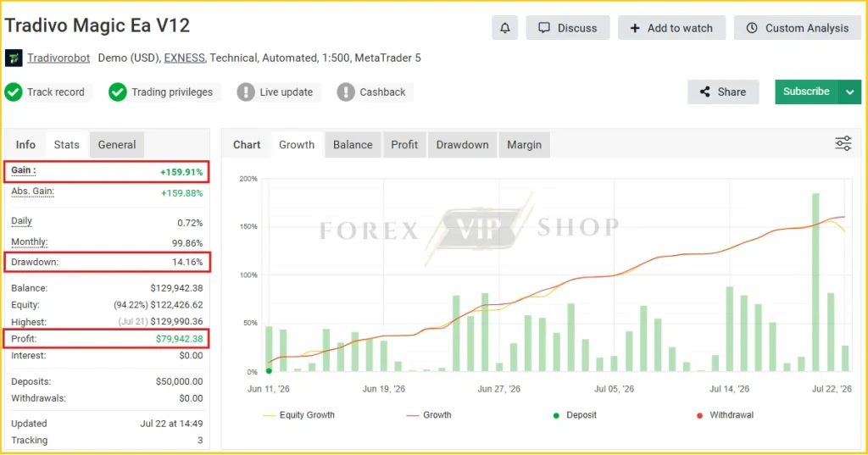The image size is (868, 455).
Task: Click the 14.16% drawdown value
Action: click(187, 262)
